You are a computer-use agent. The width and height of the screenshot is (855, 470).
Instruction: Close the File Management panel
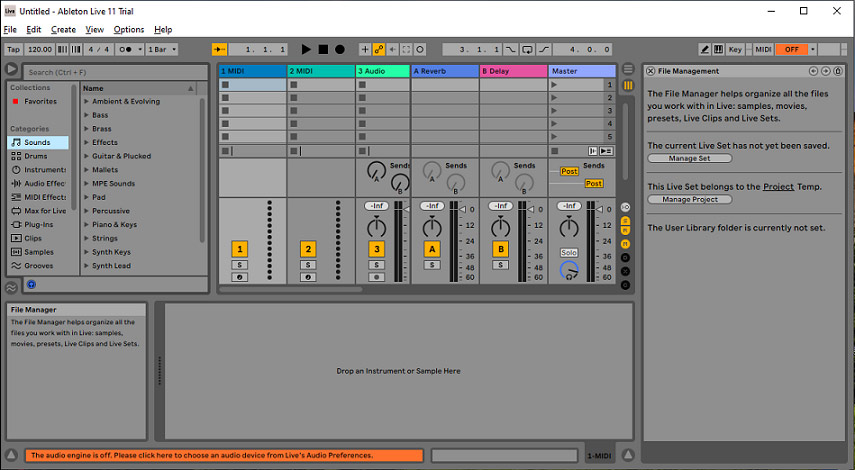click(650, 71)
